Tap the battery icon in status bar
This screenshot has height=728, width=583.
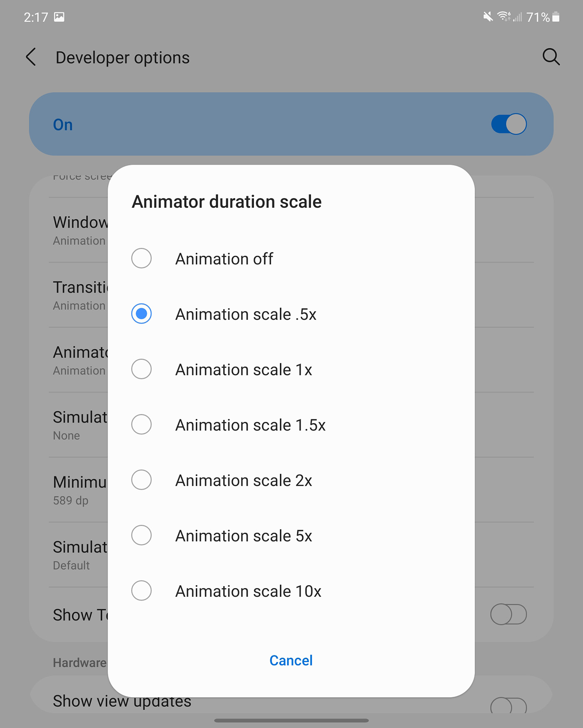[556, 17]
